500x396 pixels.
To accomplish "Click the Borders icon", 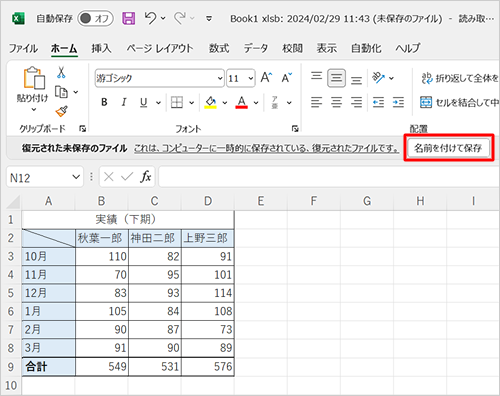I will pyautogui.click(x=177, y=102).
